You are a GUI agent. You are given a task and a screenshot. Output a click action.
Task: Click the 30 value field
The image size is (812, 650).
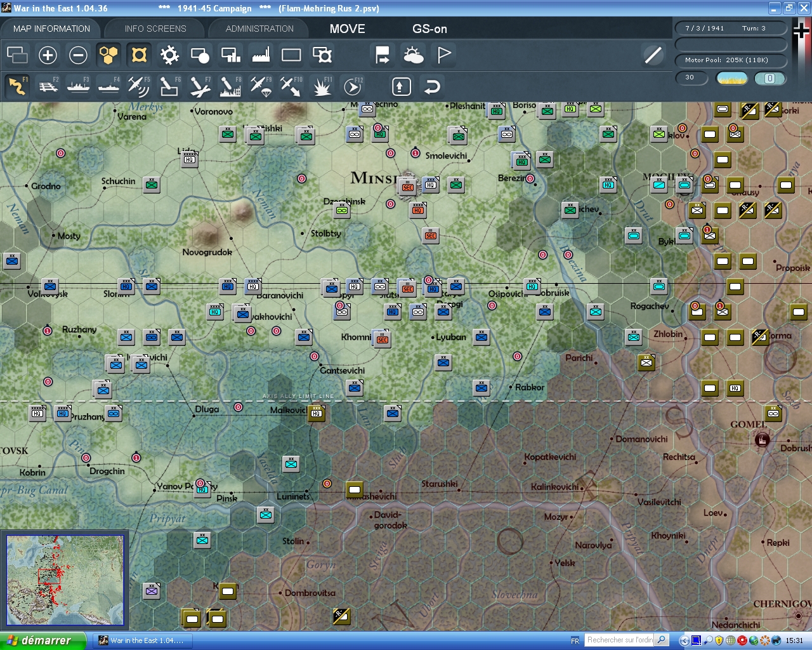coord(691,78)
